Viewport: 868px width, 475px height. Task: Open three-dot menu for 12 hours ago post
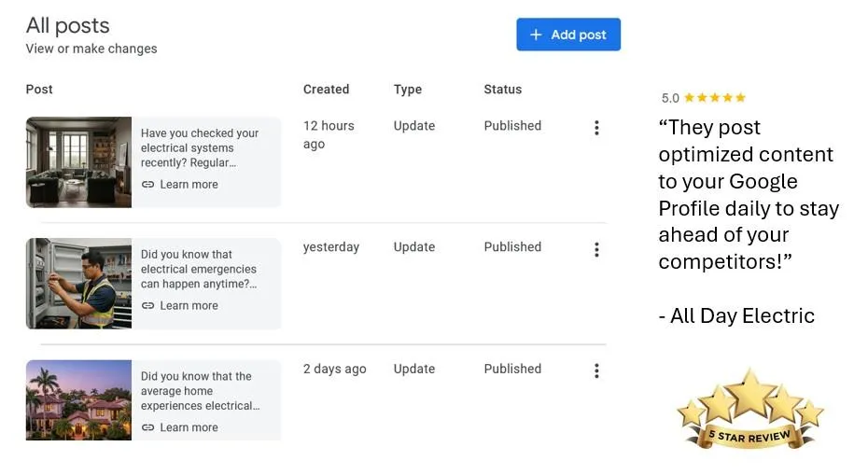point(596,128)
